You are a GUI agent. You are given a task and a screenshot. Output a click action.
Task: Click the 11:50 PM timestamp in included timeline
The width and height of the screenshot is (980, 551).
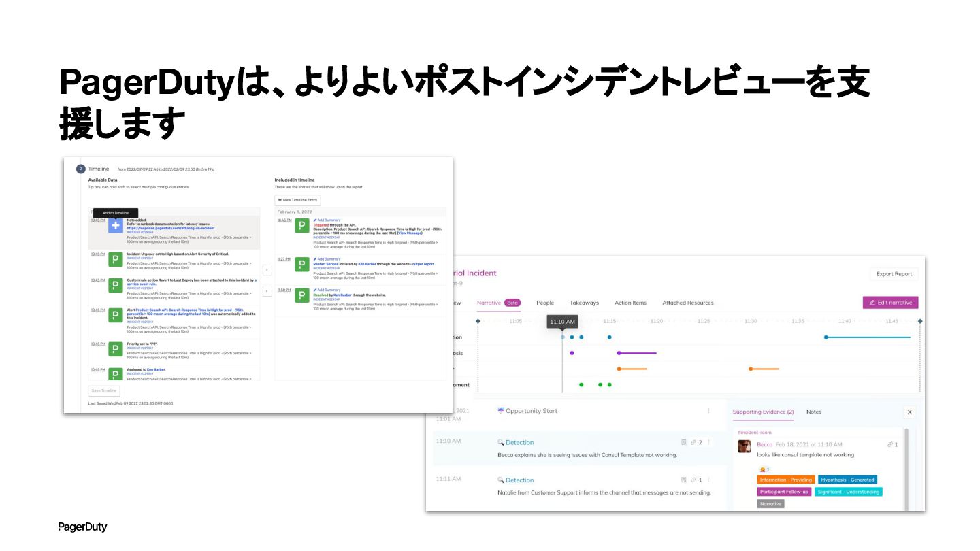click(x=284, y=290)
